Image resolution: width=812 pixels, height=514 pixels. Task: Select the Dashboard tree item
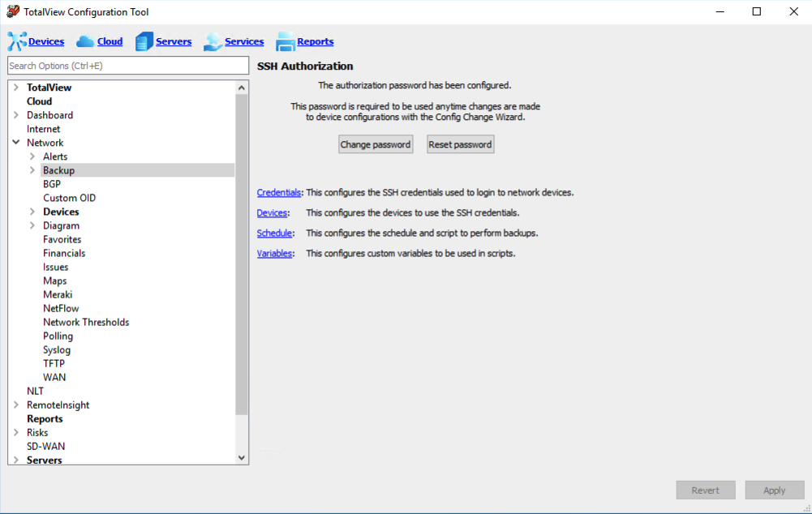pyautogui.click(x=49, y=115)
